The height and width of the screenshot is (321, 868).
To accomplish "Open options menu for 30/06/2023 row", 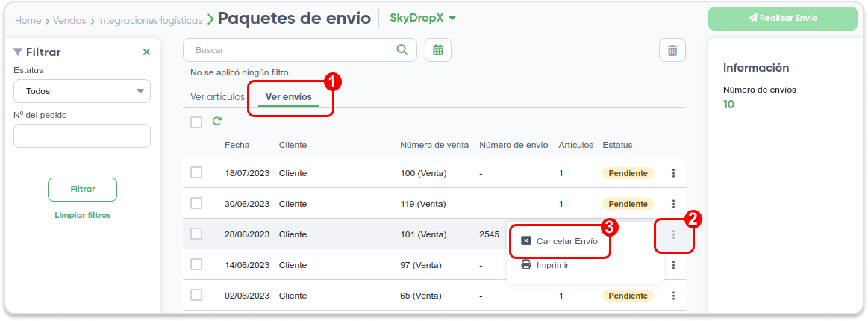I will tap(674, 204).
